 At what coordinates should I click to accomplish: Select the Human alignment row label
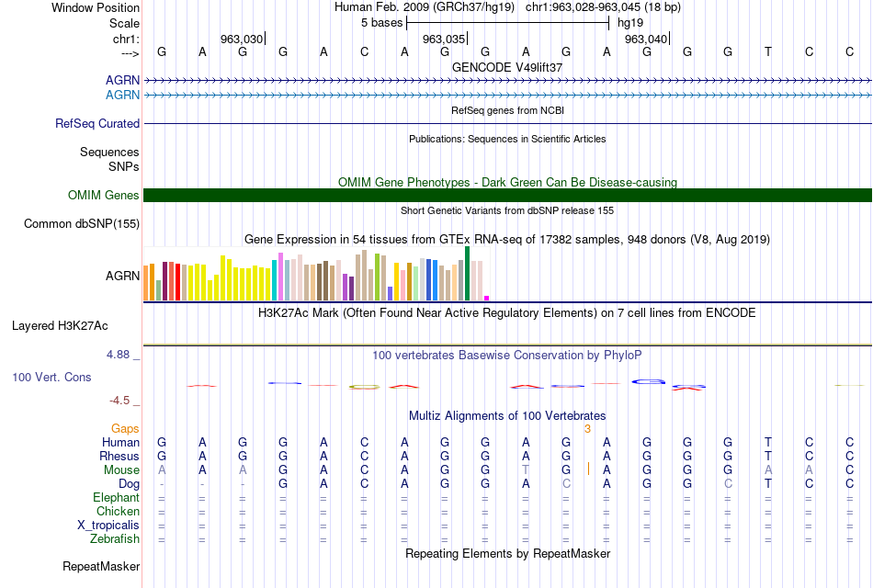(x=120, y=443)
